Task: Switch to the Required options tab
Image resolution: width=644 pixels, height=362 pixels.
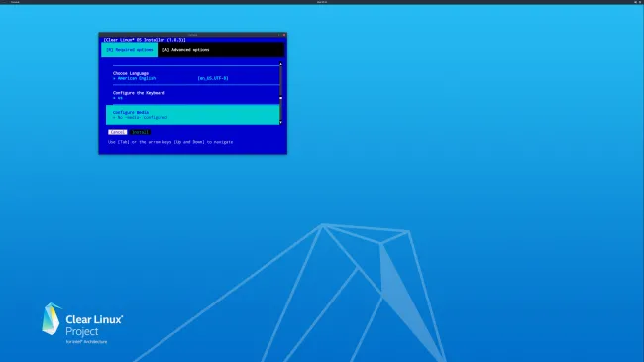Action: (130, 50)
